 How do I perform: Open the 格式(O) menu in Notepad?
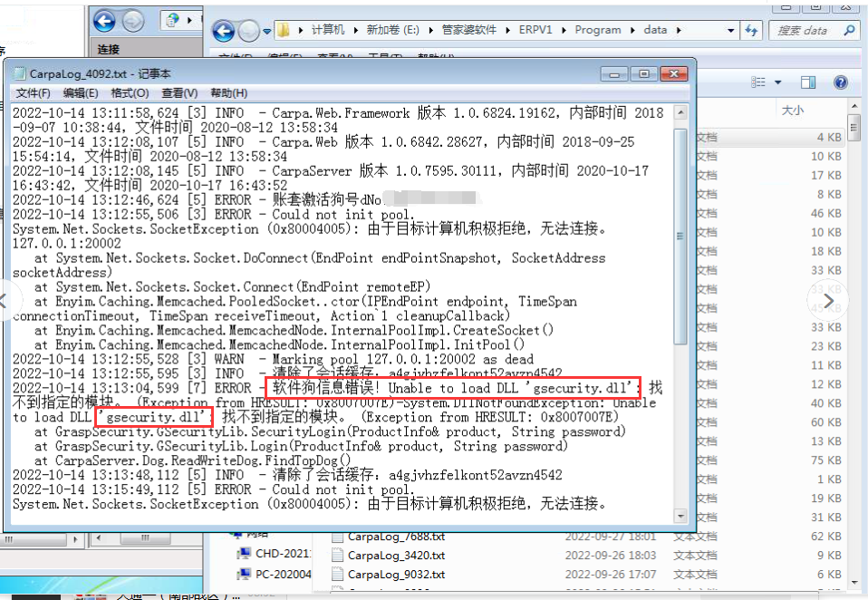130,93
